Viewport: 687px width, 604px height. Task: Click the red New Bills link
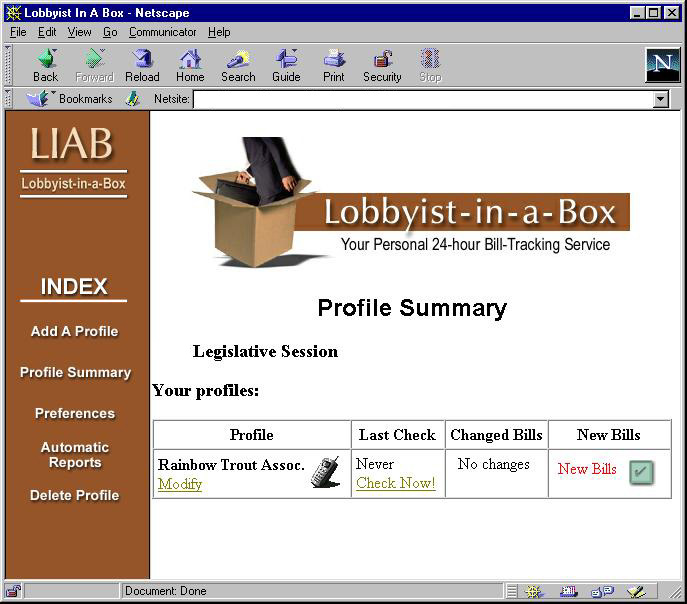[x=587, y=469]
